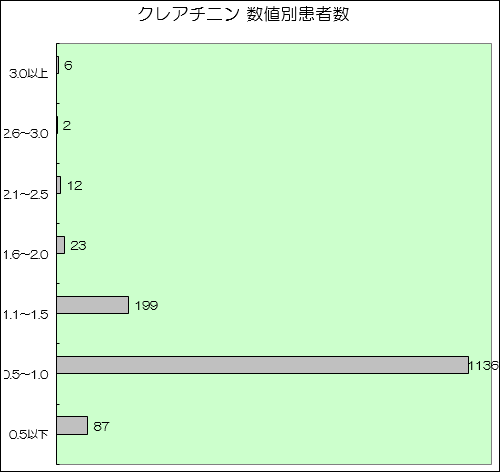Click data label 2
The image size is (500, 472).
tap(67, 125)
